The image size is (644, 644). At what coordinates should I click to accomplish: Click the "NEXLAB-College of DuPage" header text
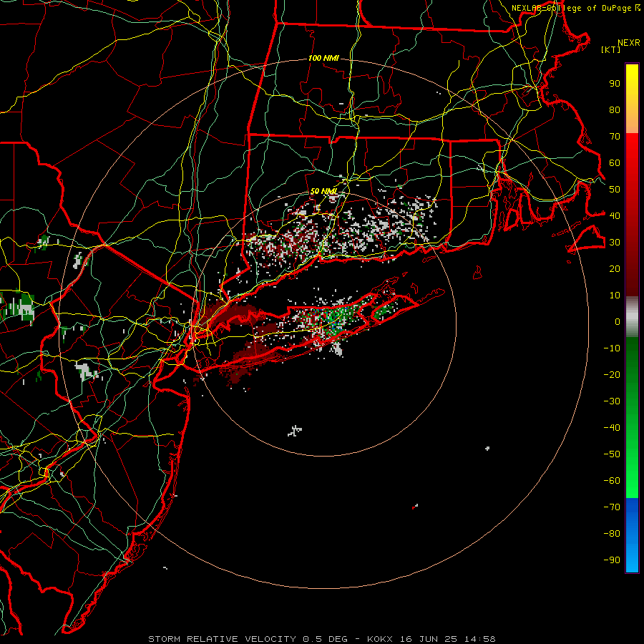pyautogui.click(x=571, y=8)
